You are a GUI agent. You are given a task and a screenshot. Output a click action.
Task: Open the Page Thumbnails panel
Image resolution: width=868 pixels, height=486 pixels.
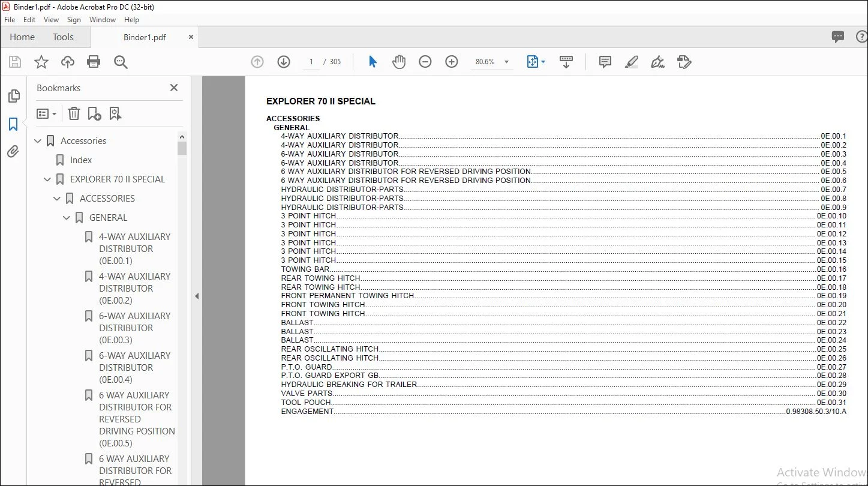point(13,96)
